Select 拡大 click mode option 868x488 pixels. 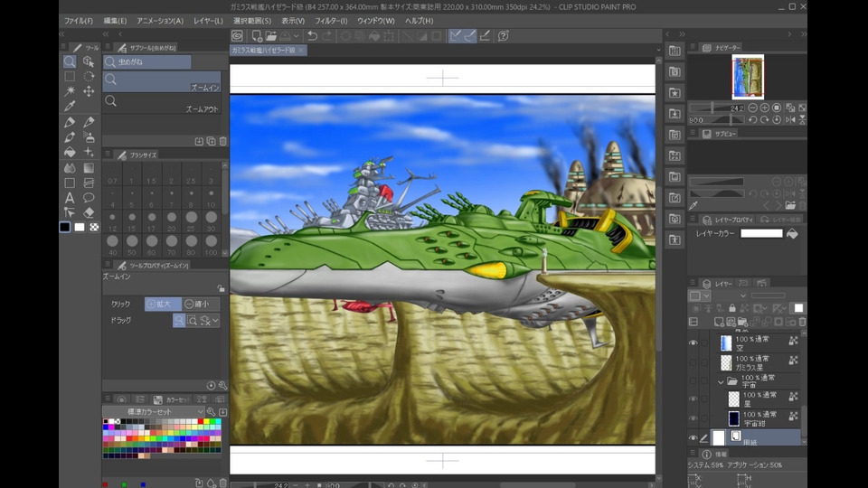(x=163, y=305)
